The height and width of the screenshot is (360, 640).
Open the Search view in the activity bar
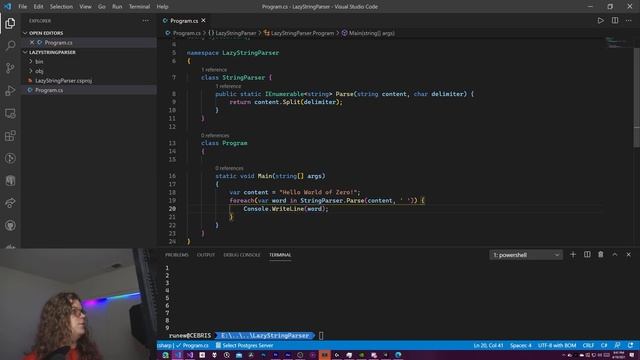(10, 45)
